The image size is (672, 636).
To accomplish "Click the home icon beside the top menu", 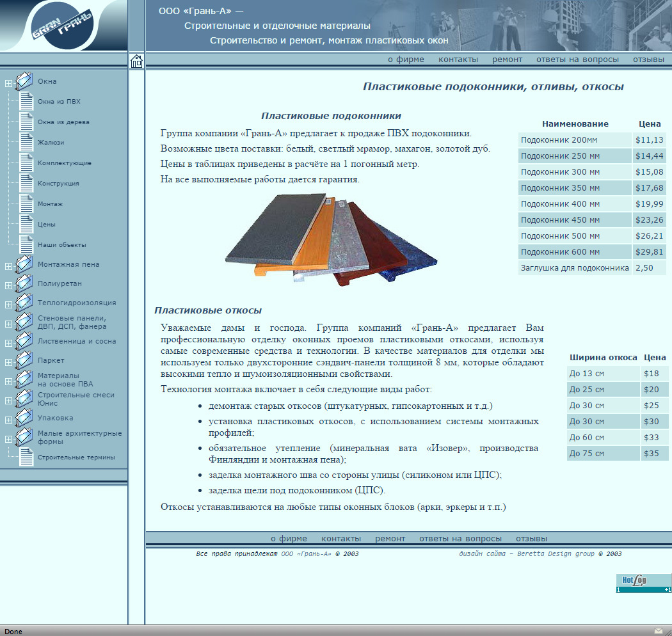I will [136, 61].
